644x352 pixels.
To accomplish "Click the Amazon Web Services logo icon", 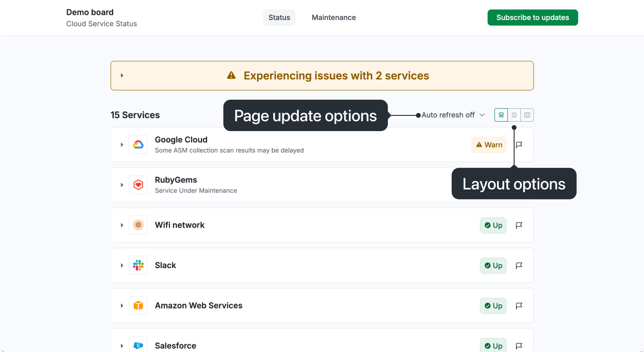I will [x=138, y=306].
